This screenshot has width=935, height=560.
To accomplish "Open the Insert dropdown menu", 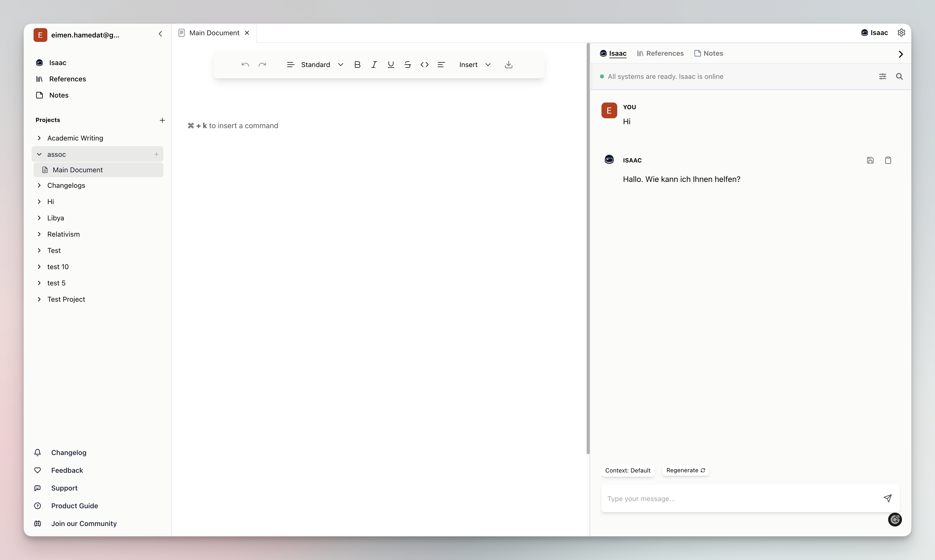I will (x=475, y=65).
